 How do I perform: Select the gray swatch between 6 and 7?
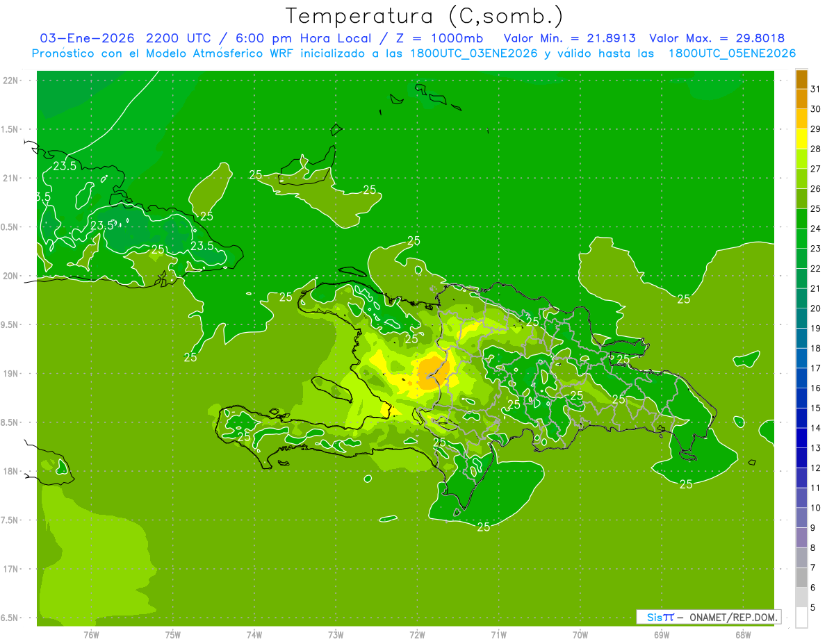[801, 577]
